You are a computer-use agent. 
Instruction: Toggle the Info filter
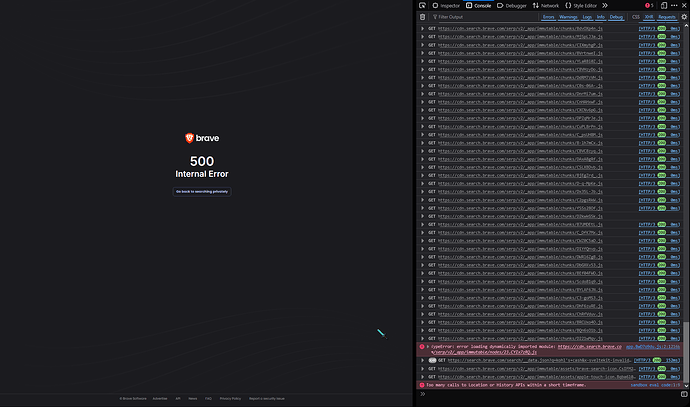tap(601, 17)
